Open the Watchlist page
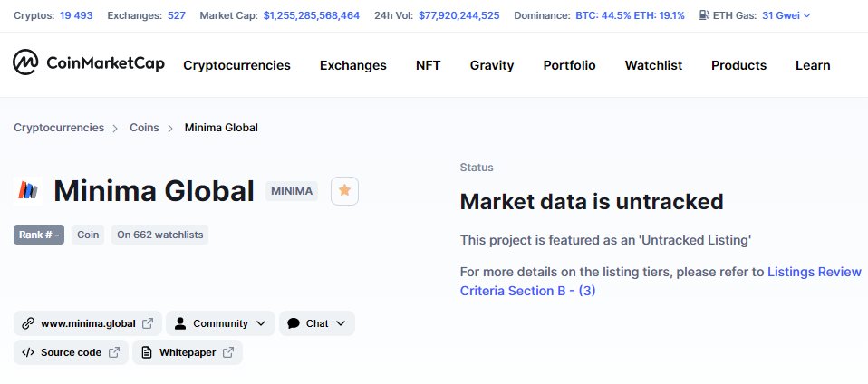The image size is (868, 384). 653,65
